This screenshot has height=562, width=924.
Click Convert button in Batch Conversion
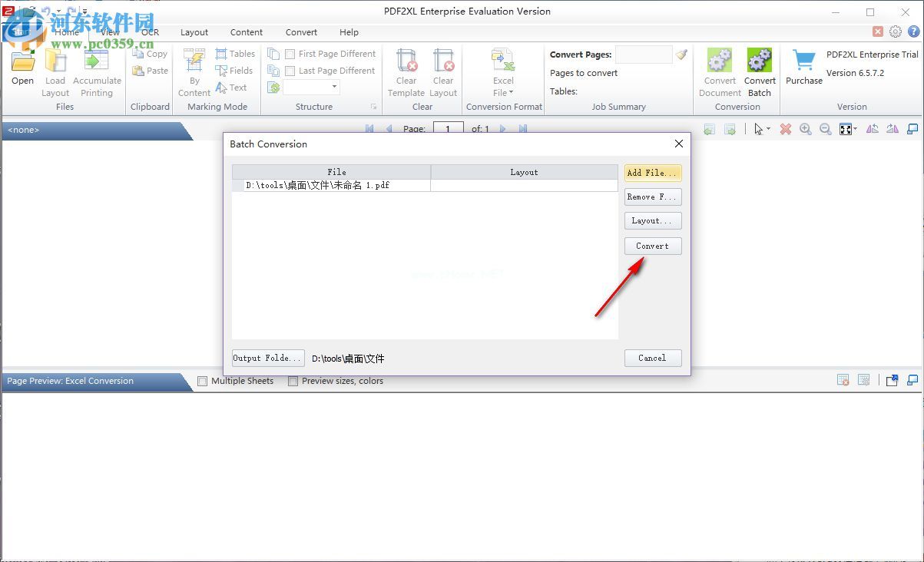coord(653,246)
